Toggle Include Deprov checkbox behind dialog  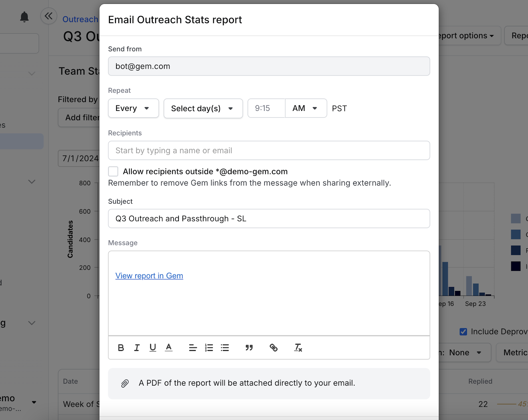pyautogui.click(x=463, y=332)
